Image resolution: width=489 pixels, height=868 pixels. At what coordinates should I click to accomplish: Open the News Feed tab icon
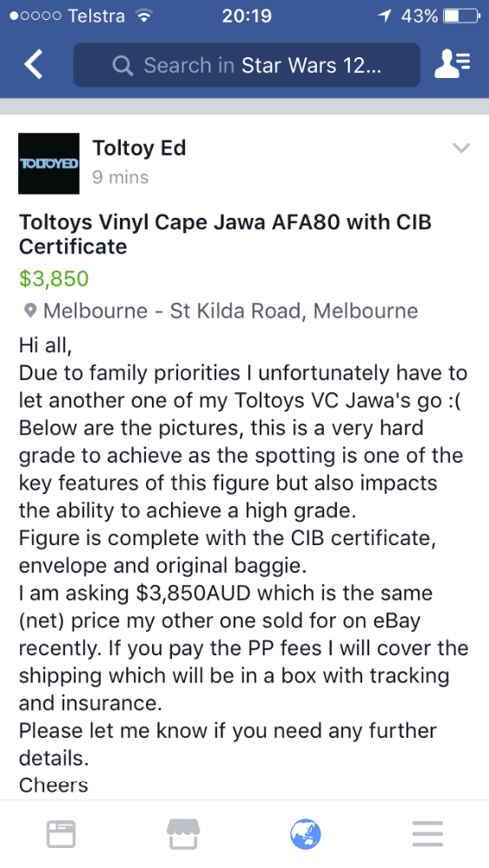click(x=61, y=833)
